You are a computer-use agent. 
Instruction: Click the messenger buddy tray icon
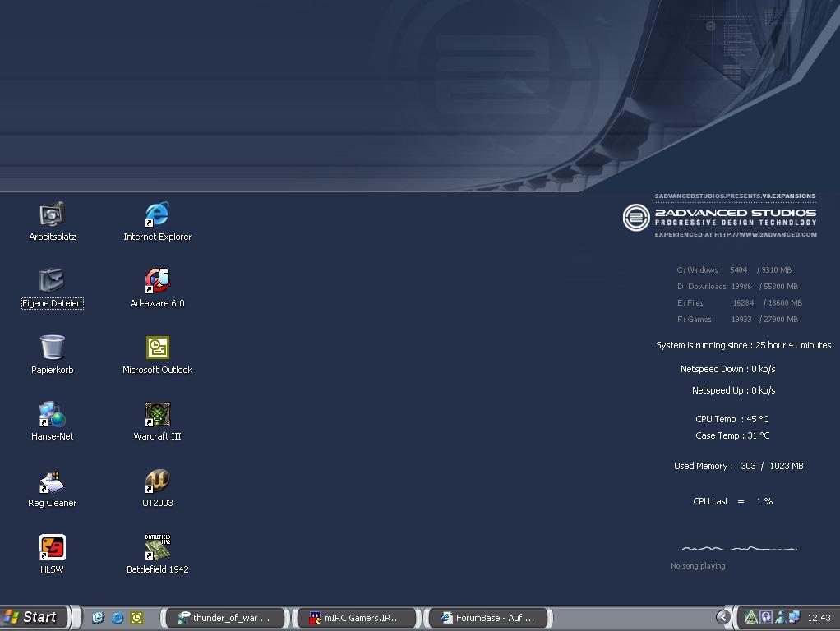click(780, 618)
